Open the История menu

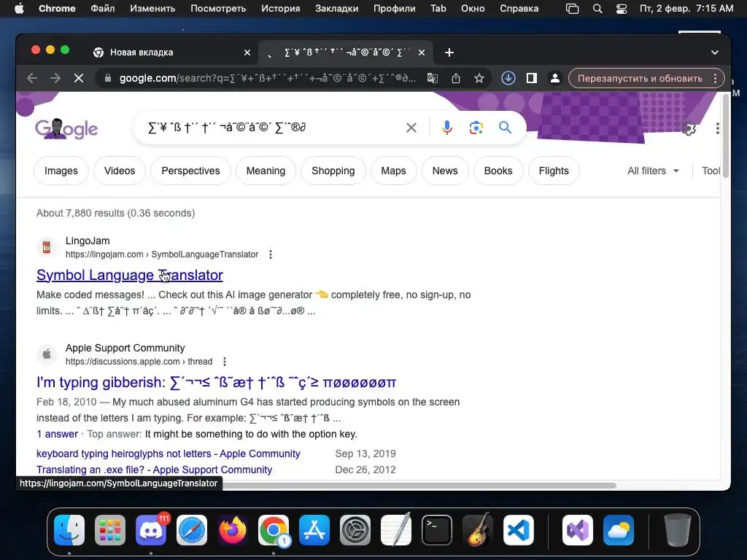[281, 9]
